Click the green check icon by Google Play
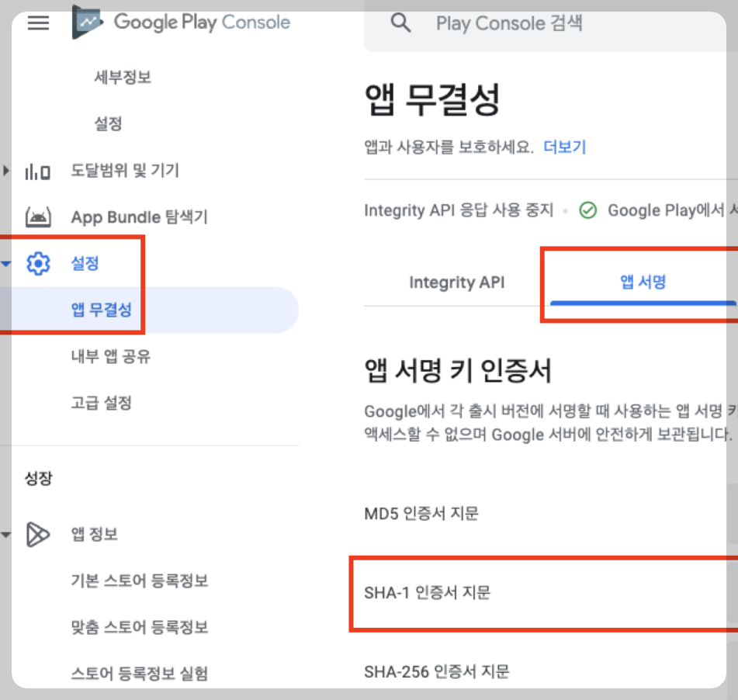The width and height of the screenshot is (738, 700). click(x=588, y=210)
